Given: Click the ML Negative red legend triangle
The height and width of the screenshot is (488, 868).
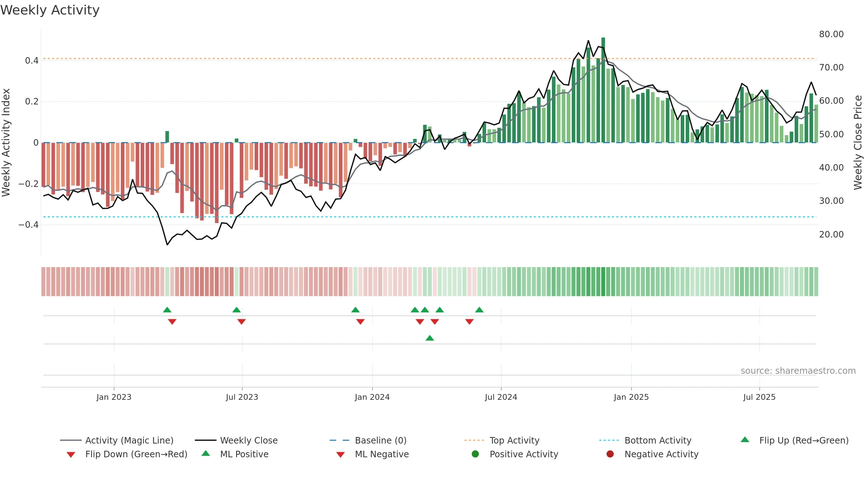Looking at the screenshot, I should [x=340, y=455].
